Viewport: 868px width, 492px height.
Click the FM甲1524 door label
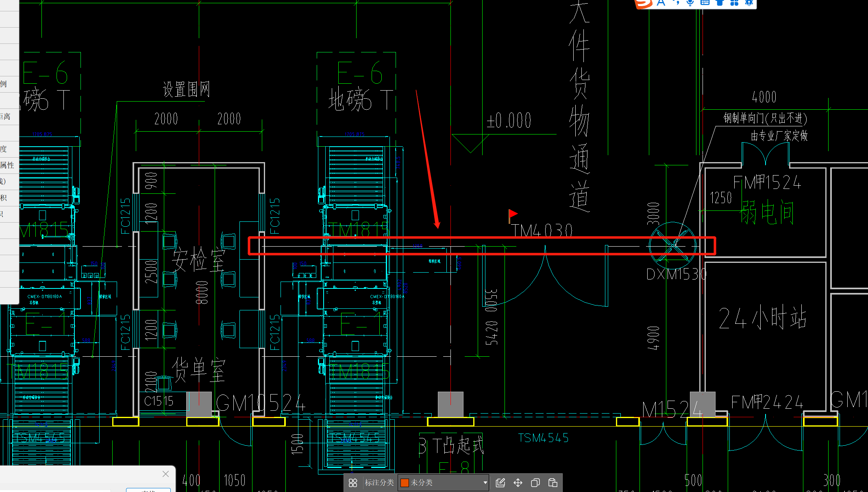(x=767, y=182)
